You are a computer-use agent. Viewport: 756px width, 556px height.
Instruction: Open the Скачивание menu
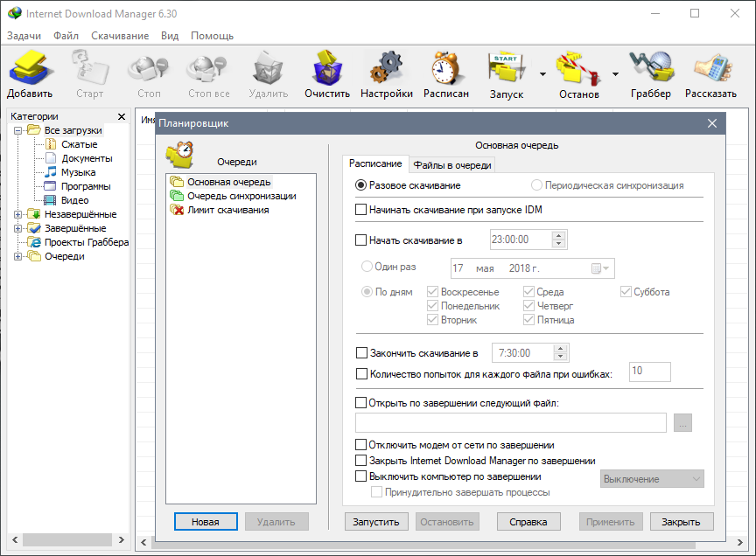120,36
